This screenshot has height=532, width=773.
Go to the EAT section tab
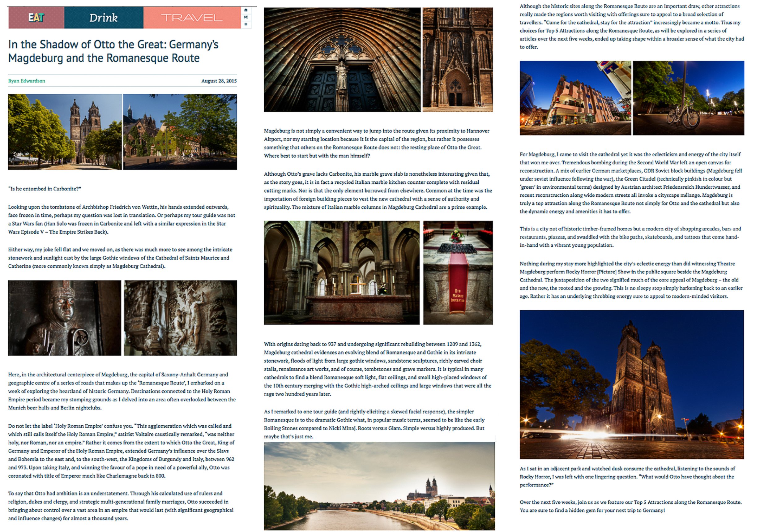click(x=36, y=17)
